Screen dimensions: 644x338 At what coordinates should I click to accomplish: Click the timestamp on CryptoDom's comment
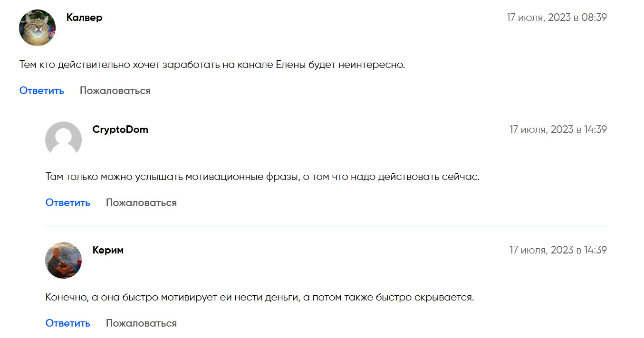tap(558, 130)
